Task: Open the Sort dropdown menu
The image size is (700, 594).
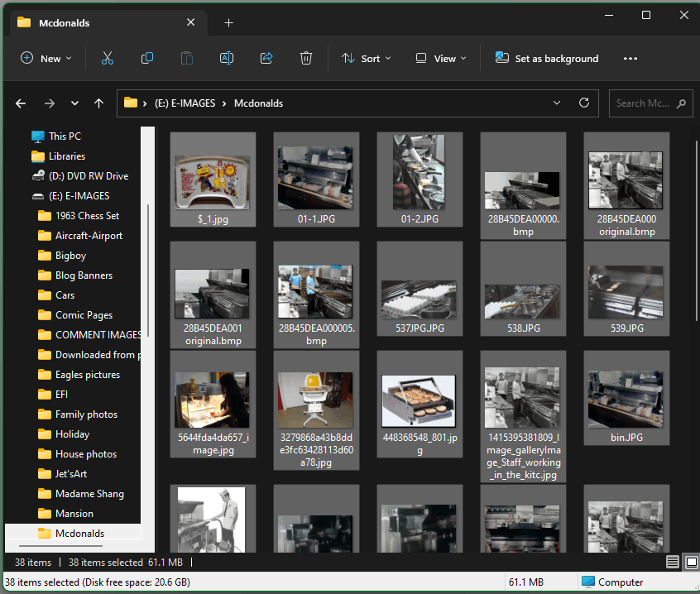Action: click(365, 59)
